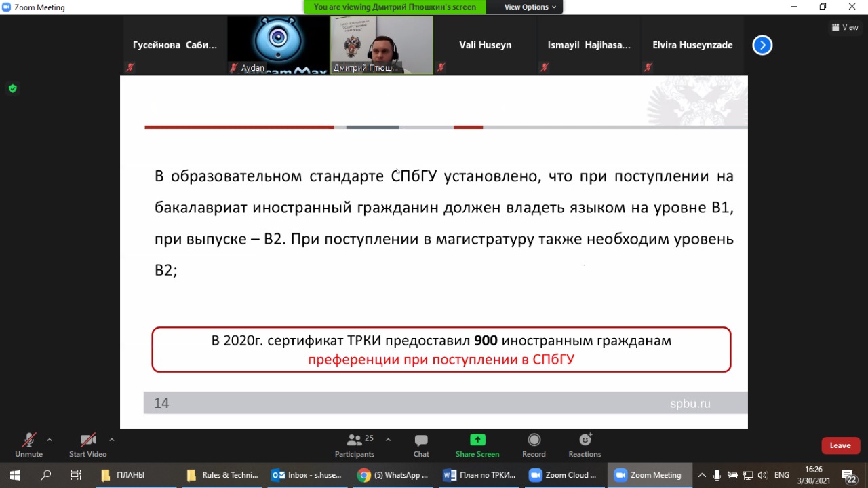This screenshot has width=868, height=488.
Task: Expand video options arrow beside Start Video
Action: [x=112, y=440]
